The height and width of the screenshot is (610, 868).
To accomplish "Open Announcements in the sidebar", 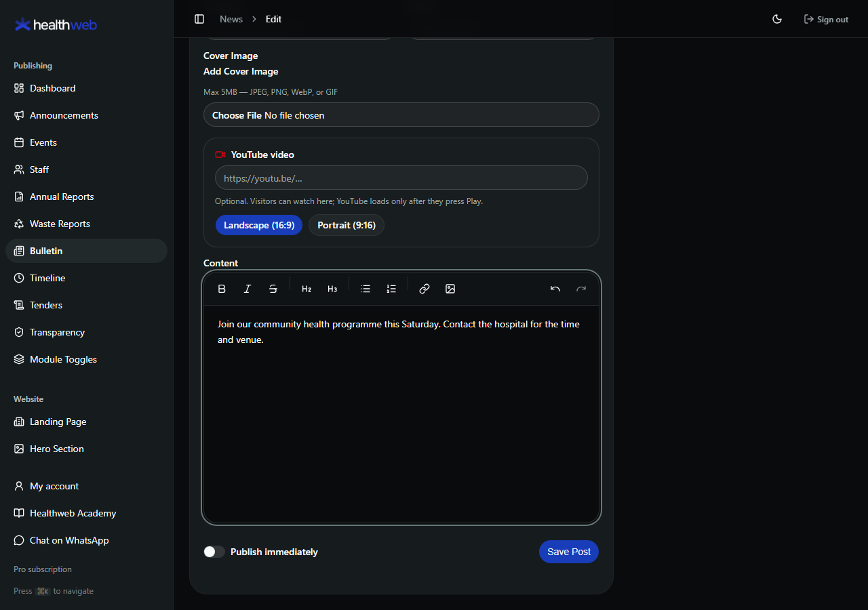I will (x=86, y=115).
